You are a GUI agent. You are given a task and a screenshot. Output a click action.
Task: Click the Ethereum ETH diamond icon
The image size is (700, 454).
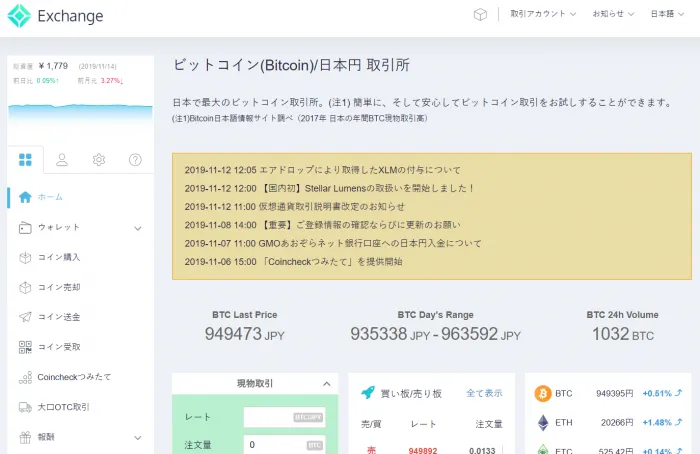click(543, 422)
